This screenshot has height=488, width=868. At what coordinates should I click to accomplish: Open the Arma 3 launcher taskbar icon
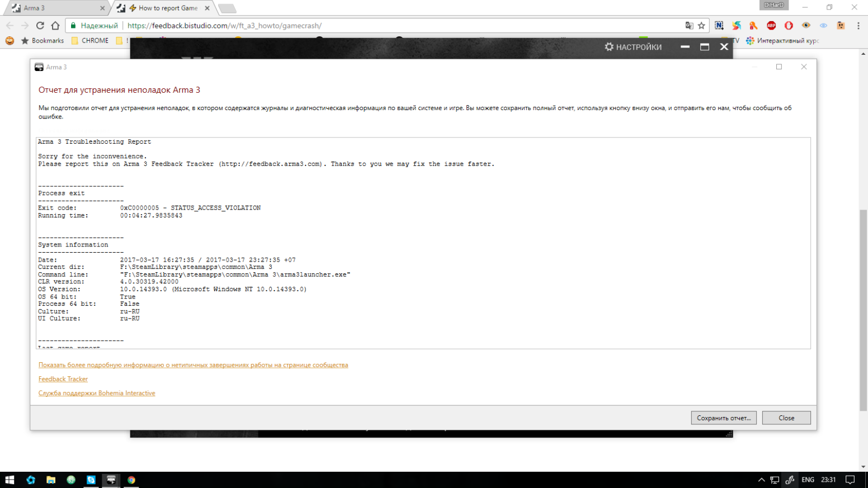pyautogui.click(x=111, y=480)
